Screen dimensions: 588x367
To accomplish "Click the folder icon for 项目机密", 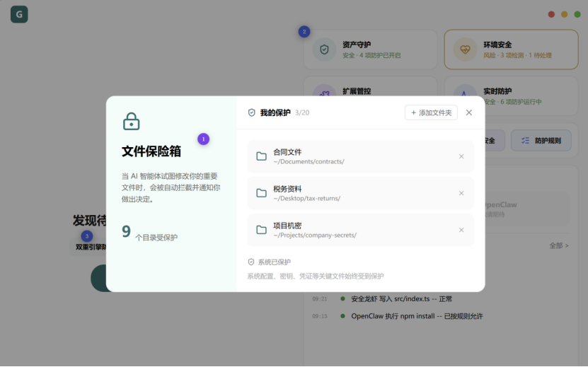I will (261, 230).
